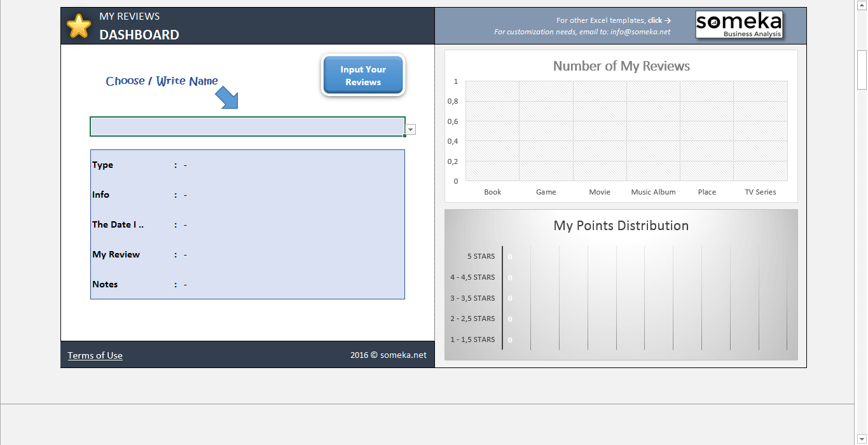This screenshot has height=445, width=868.
Task: Open the name selection dropdown arrow
Action: pyautogui.click(x=411, y=130)
